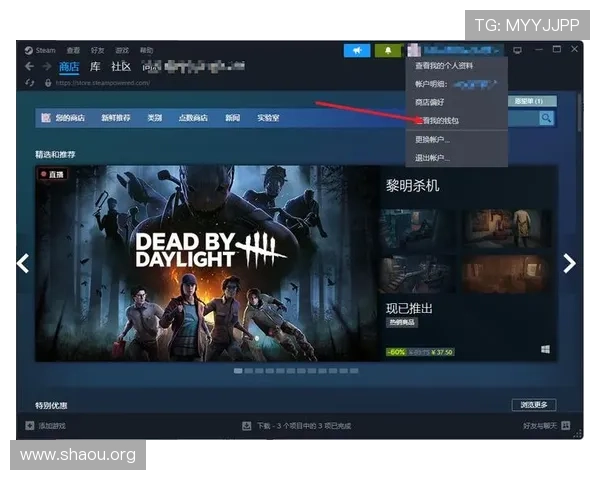Screen dimensions: 600x480
Task: Click the 好友与聊天 label
Action: click(x=540, y=426)
